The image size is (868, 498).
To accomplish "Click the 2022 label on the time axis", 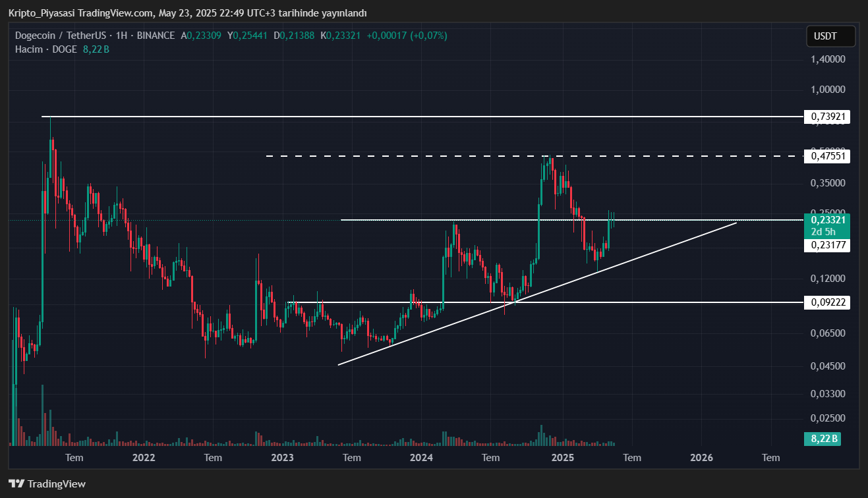I will coord(144,458).
